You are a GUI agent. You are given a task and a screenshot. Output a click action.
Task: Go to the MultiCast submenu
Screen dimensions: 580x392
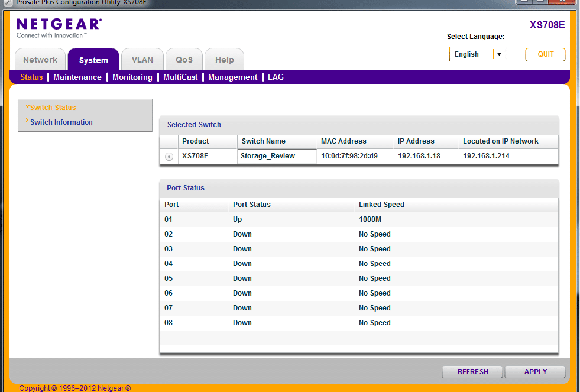coord(180,77)
